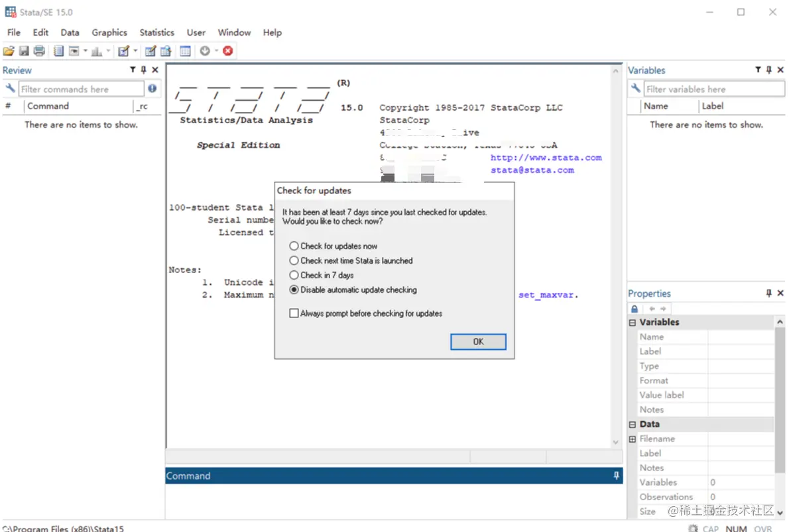Viewport: 789px width, 532px height.
Task: Click the Print toolbar icon
Action: point(39,51)
